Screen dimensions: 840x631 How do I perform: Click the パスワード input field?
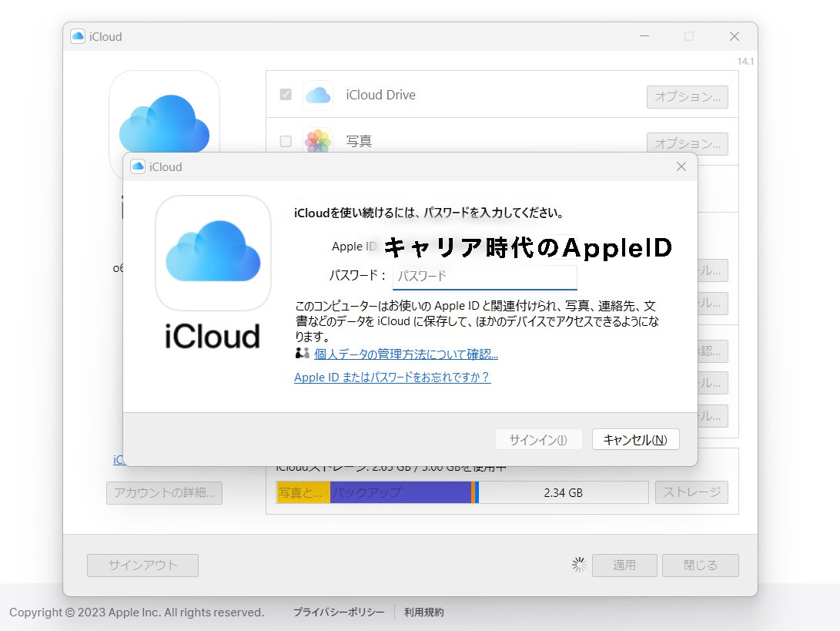click(485, 277)
